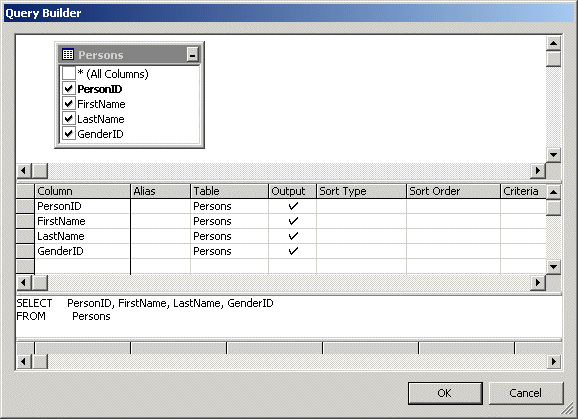
Task: Check the * (All Columns) checkbox
Action: pyautogui.click(x=69, y=73)
